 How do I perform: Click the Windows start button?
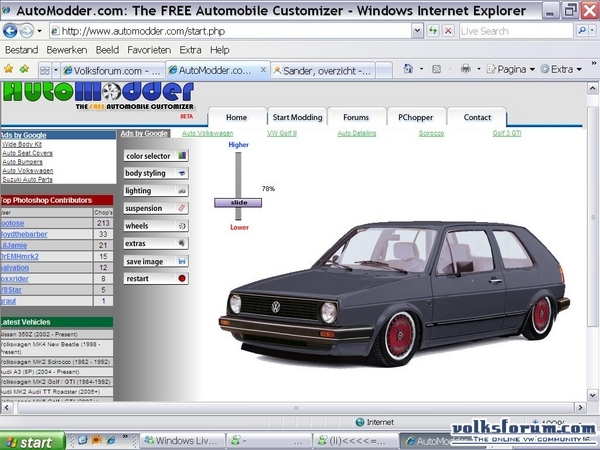click(33, 441)
